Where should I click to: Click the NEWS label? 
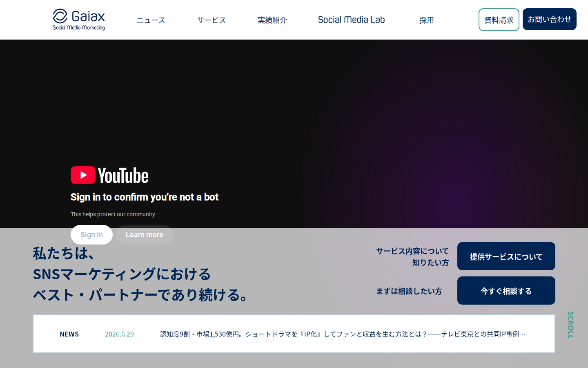69,334
